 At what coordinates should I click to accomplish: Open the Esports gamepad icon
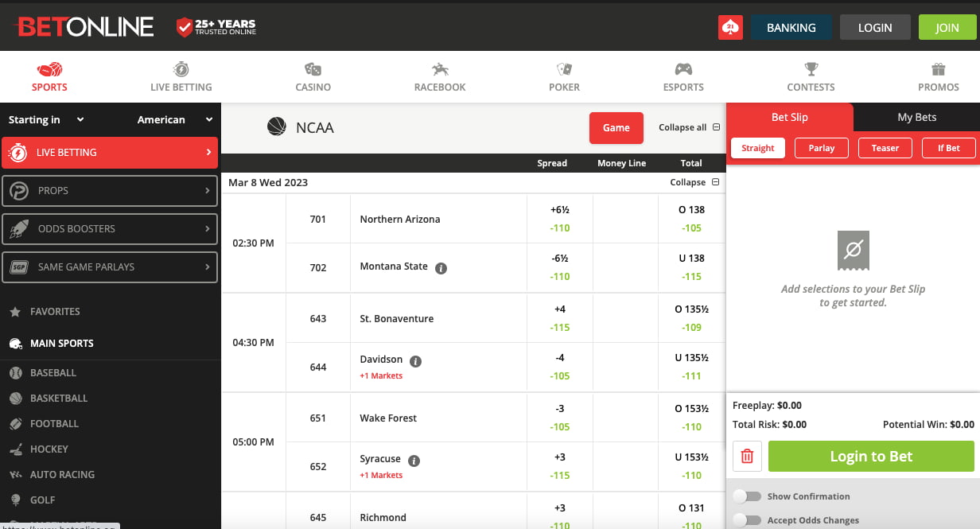coord(683,69)
